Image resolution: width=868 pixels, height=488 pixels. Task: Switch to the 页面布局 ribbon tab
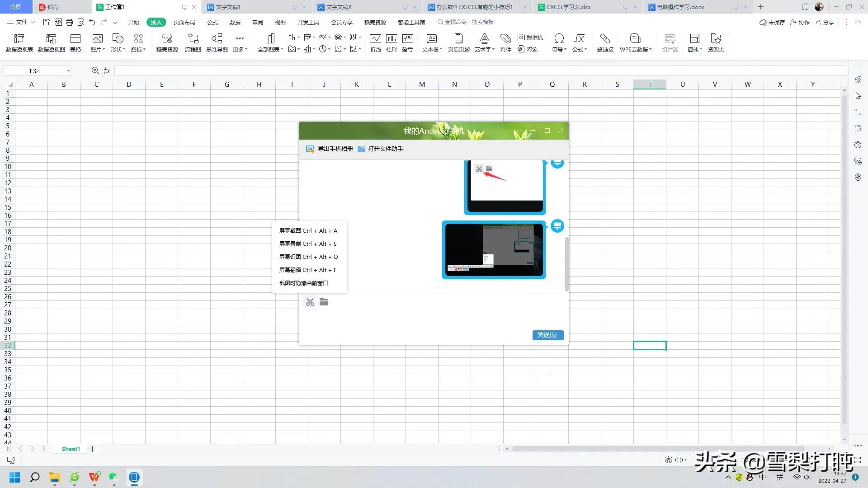(184, 22)
